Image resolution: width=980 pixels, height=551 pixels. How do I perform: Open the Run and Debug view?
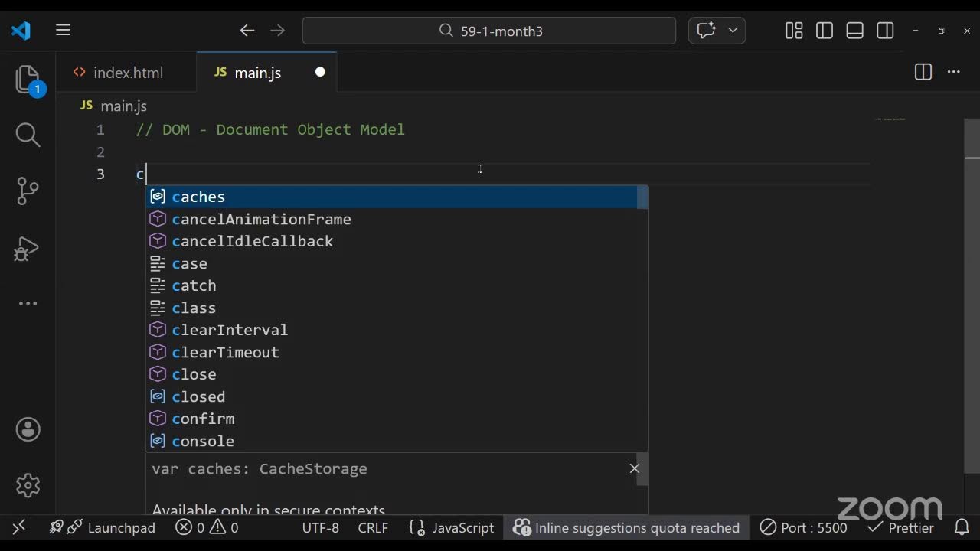[x=28, y=249]
